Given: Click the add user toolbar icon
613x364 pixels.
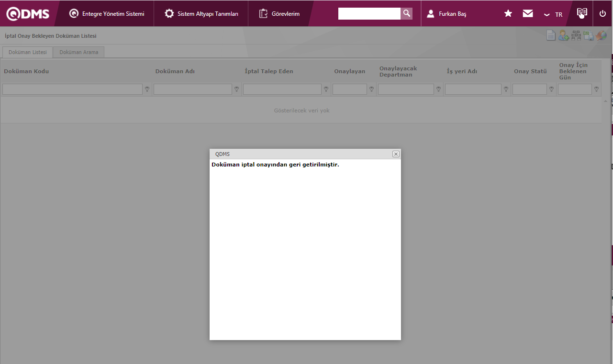Looking at the screenshot, I should [x=564, y=35].
